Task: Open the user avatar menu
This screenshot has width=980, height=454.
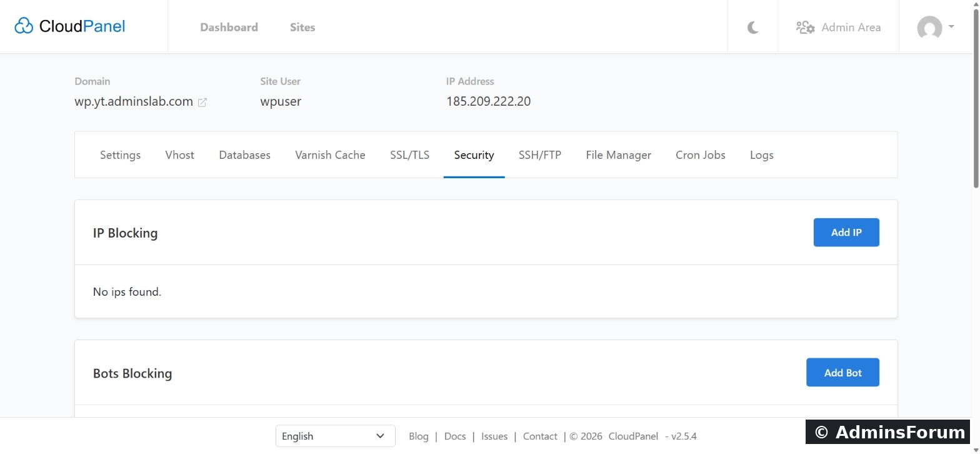Action: (935, 27)
